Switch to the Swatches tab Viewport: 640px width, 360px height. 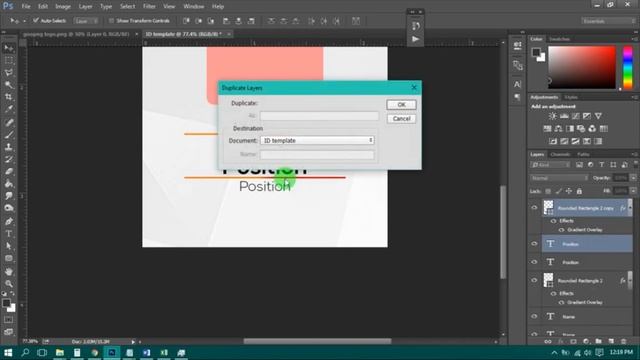559,39
